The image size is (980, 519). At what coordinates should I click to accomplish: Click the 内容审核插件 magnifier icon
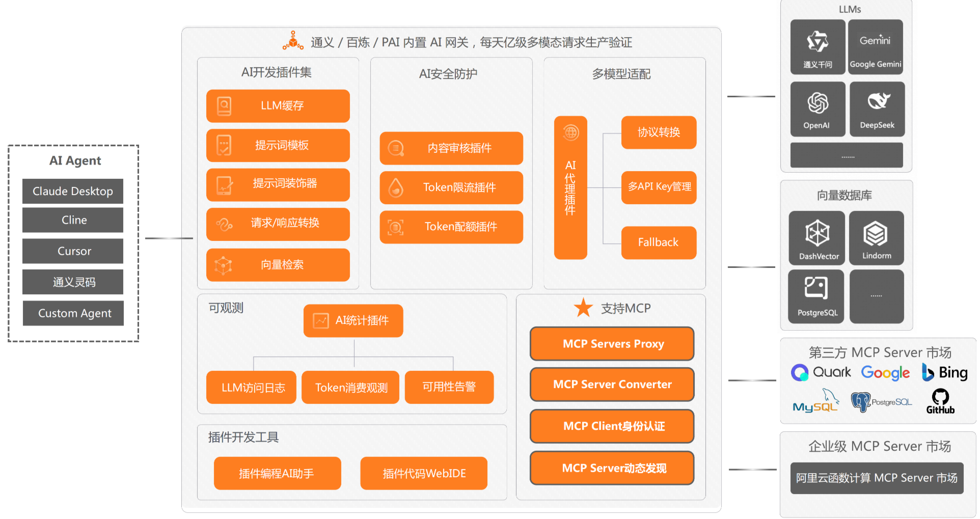pyautogui.click(x=396, y=148)
